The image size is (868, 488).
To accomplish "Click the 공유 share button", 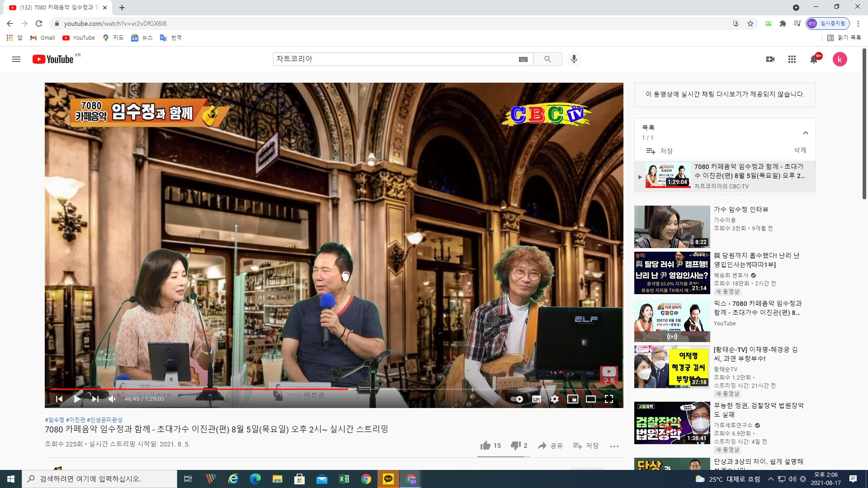I will click(550, 446).
